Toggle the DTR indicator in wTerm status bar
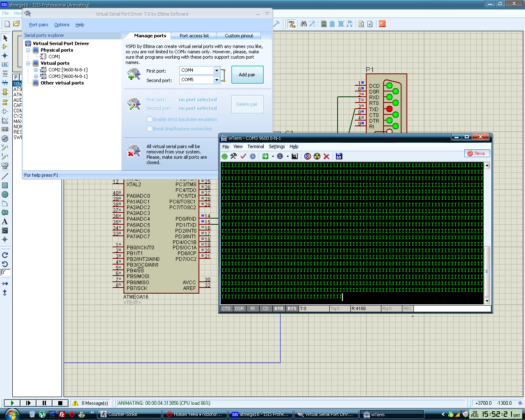 (279, 308)
